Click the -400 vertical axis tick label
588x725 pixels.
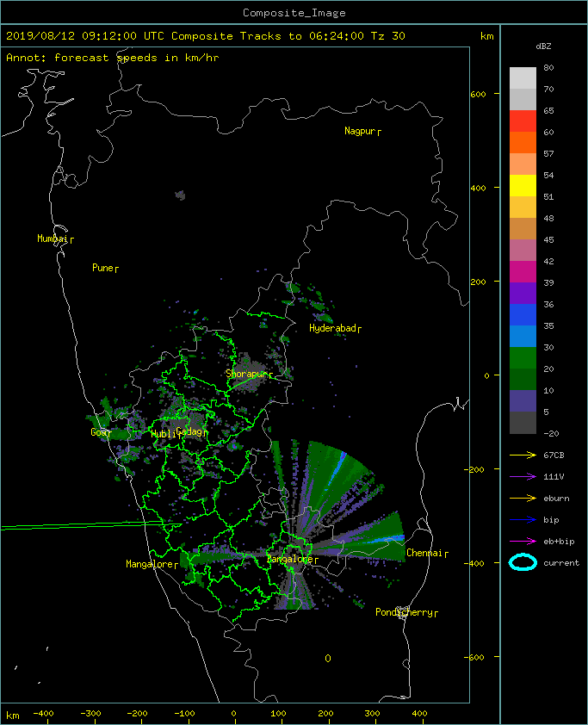coord(474,563)
